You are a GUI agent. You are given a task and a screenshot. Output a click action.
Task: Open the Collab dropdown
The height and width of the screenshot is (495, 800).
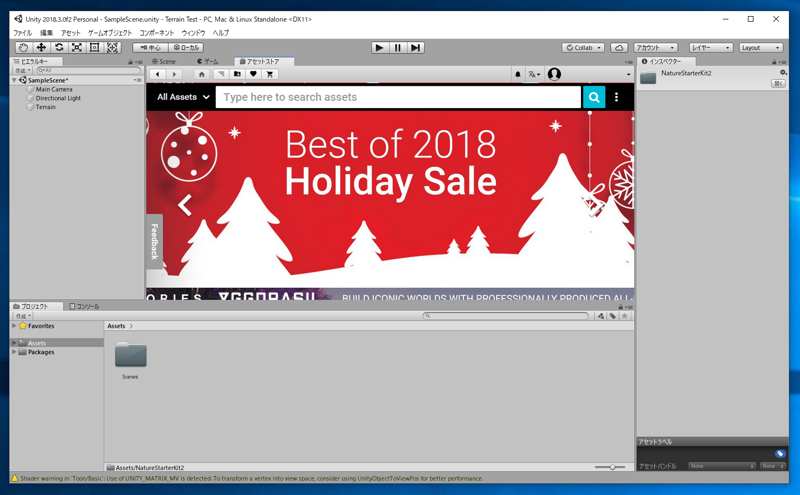pyautogui.click(x=583, y=47)
